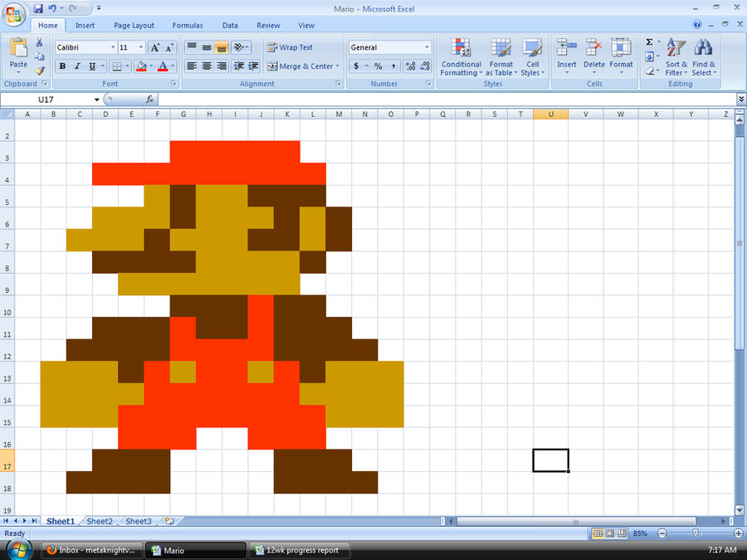Click the borders icon
Viewport: 747px width, 560px height.
point(117,66)
